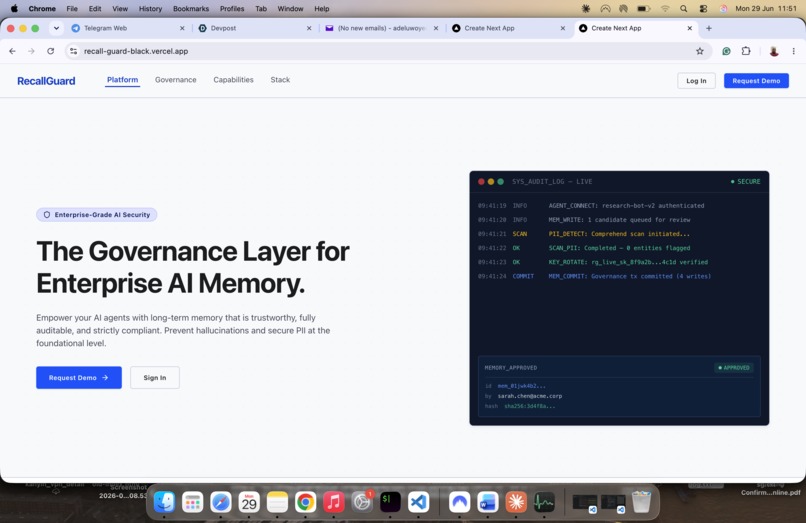Open the File menu
The image size is (806, 523).
[72, 9]
